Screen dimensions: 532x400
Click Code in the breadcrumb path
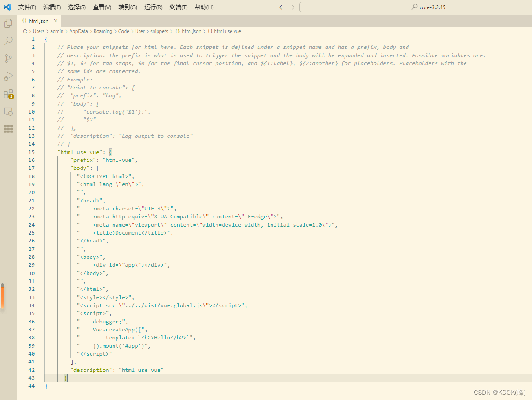(x=124, y=31)
